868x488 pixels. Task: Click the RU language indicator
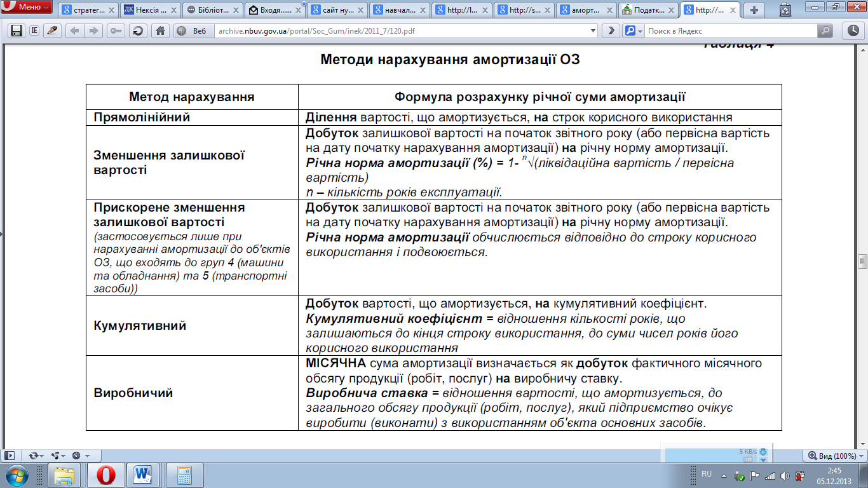707,474
